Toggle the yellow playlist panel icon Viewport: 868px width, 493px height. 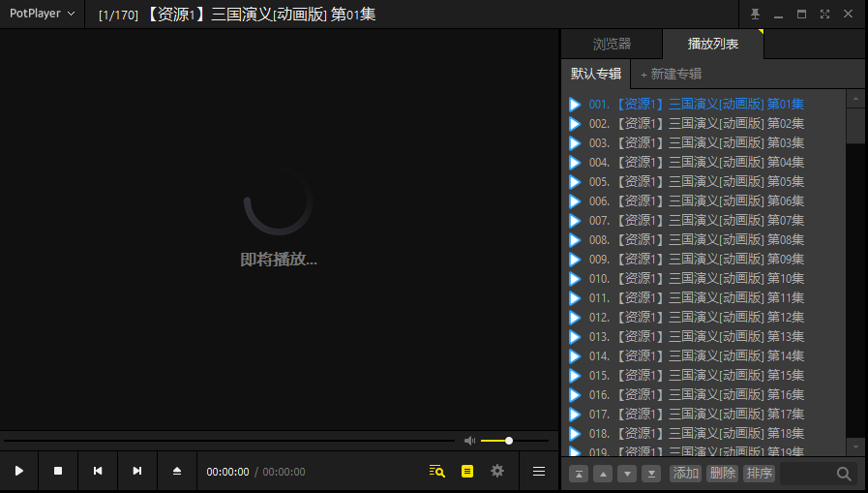click(x=467, y=471)
